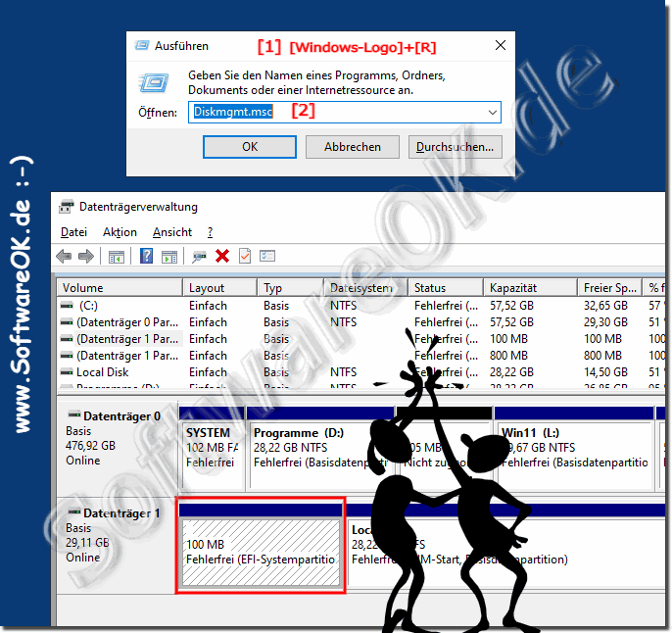This screenshot has width=672, height=633.
Task: Select the (C:) volume row
Action: click(x=361, y=306)
